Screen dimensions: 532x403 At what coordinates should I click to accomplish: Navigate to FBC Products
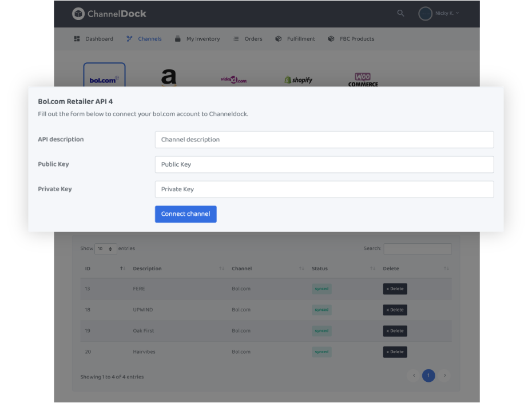click(x=351, y=39)
